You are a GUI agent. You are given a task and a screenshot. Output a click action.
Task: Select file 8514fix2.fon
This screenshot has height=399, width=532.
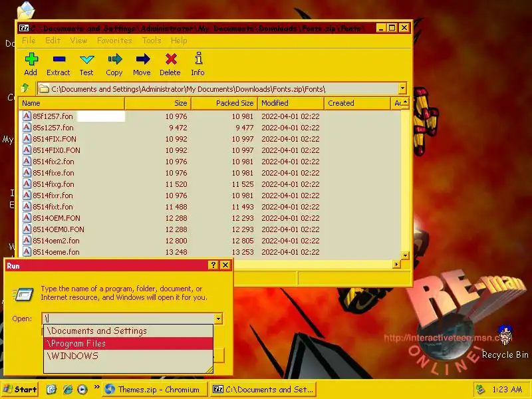coord(53,162)
